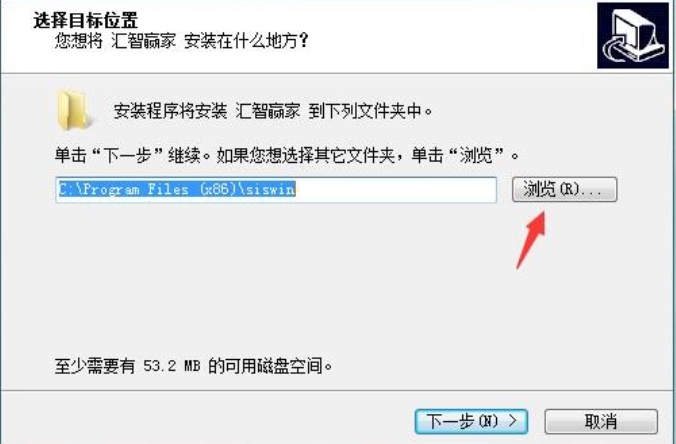Click the yellow folder icon

point(74,110)
